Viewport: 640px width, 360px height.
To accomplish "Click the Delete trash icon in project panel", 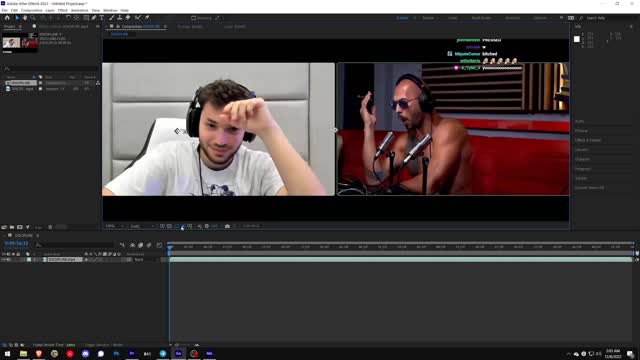I will [x=50, y=227].
